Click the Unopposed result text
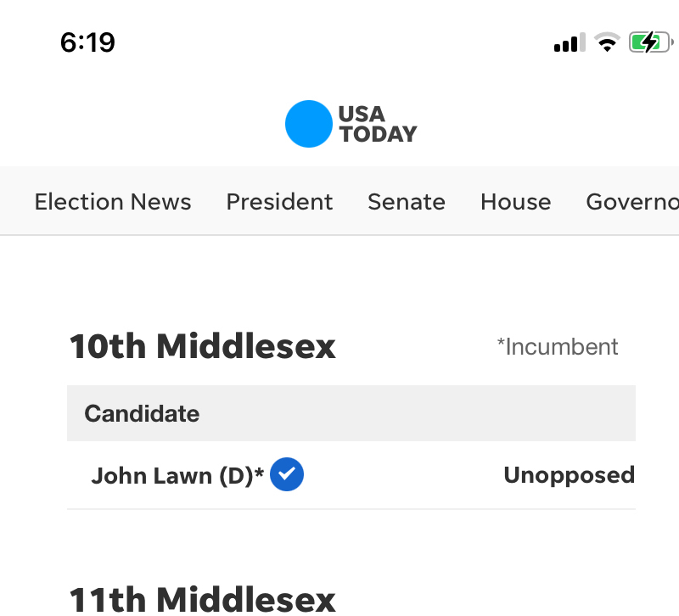 pyautogui.click(x=569, y=475)
